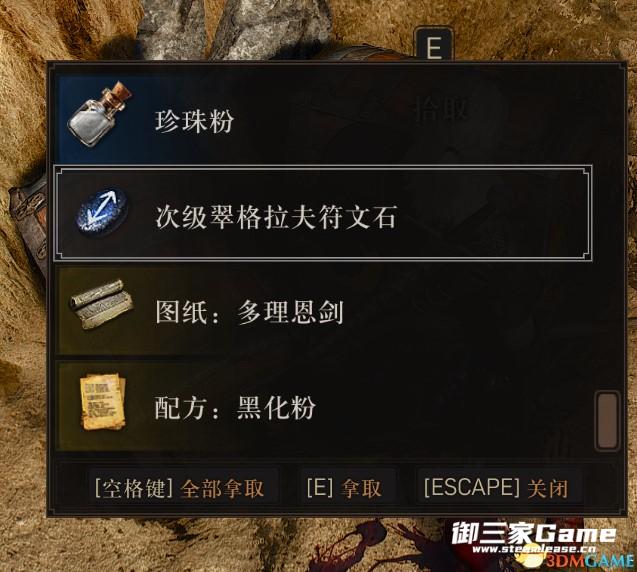Click the rolled diagram scroll icon
The image size is (637, 572).
(x=101, y=303)
